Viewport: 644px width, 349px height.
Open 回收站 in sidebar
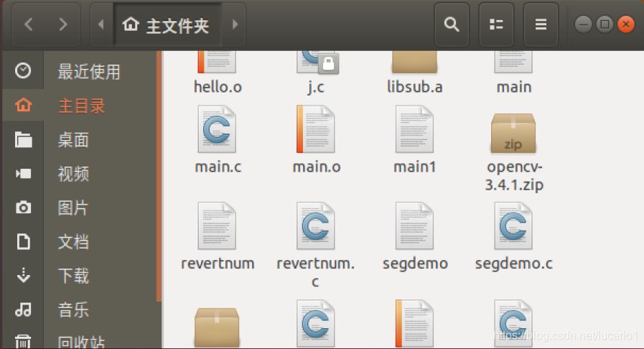pos(81,341)
